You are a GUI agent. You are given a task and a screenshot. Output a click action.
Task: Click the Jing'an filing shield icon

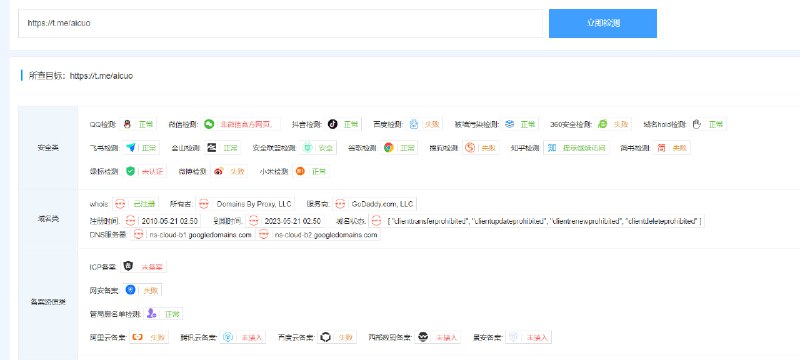click(514, 337)
